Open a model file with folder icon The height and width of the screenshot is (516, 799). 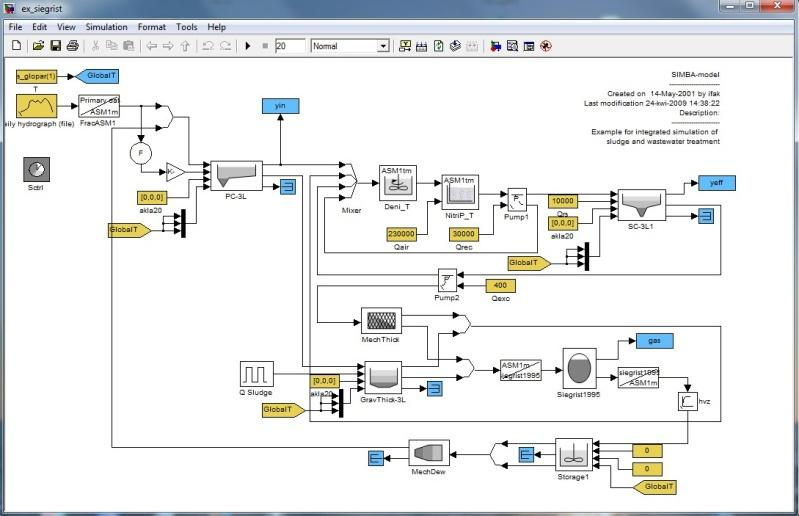point(38,46)
